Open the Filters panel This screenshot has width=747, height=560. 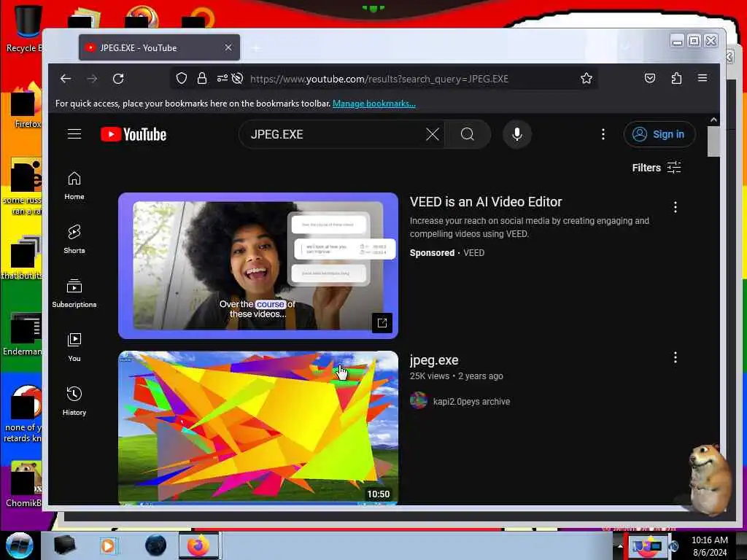tap(657, 168)
